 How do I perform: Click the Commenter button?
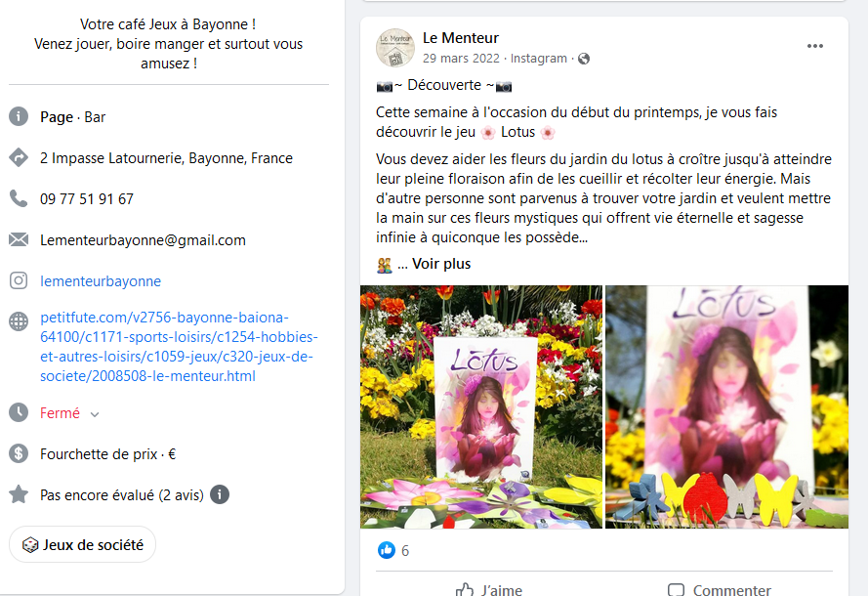(719, 589)
